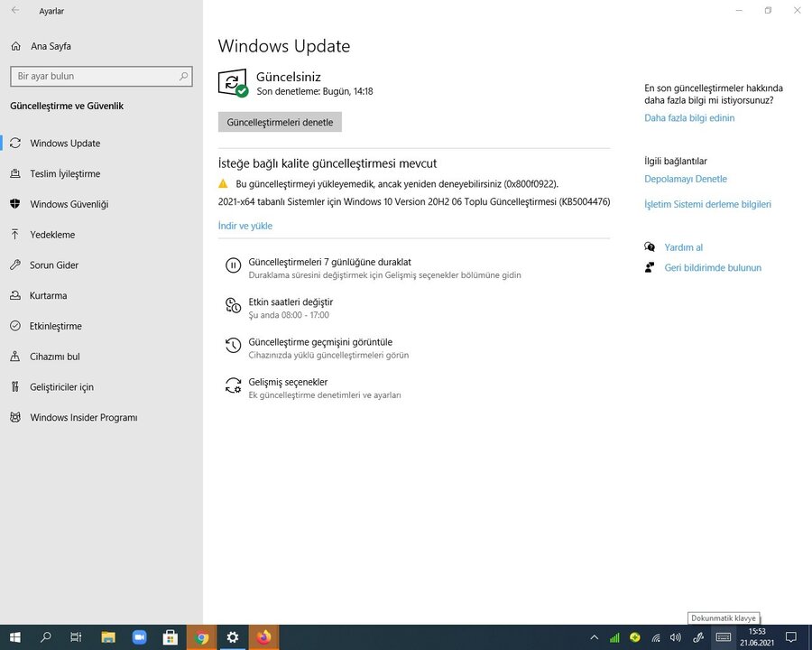Click the pen workspace tray icon

click(x=698, y=637)
